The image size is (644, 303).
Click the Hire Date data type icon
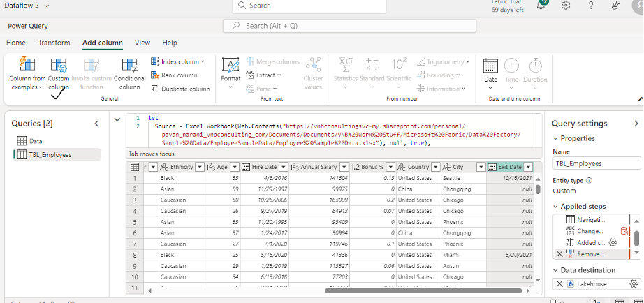246,167
